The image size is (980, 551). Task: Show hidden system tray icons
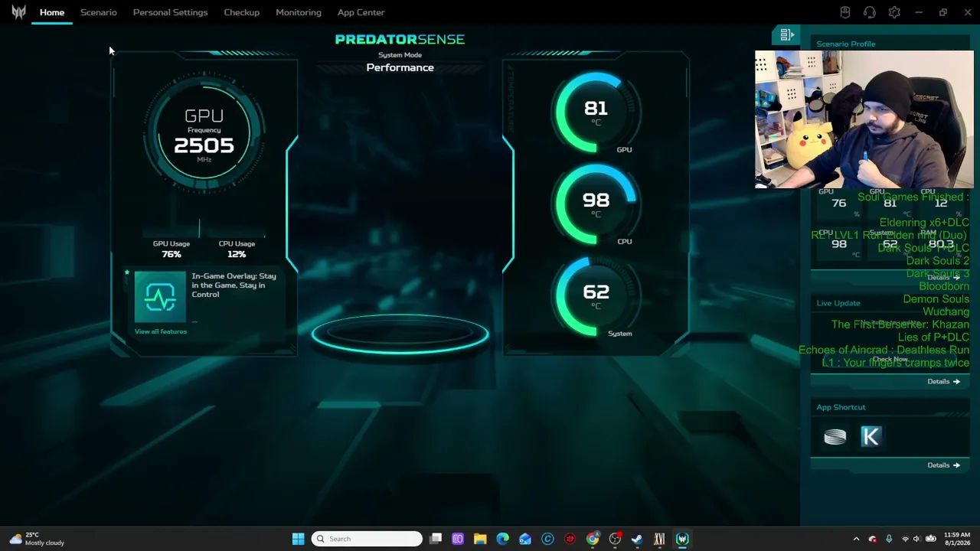coord(856,539)
